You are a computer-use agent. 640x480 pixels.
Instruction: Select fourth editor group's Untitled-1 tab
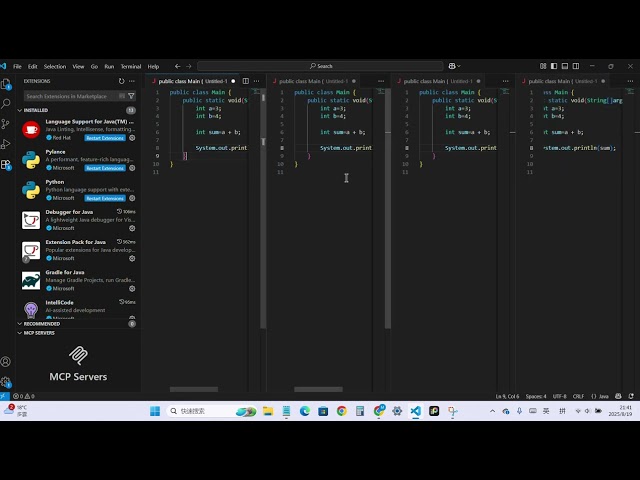click(563, 81)
